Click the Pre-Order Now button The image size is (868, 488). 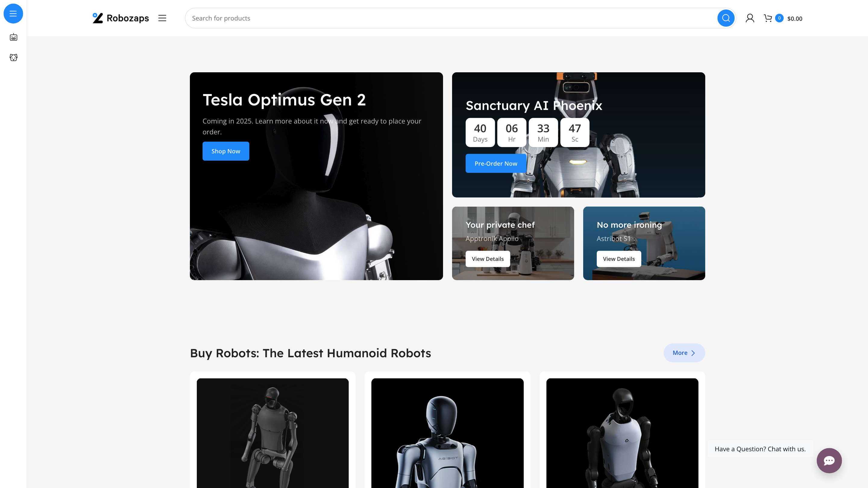coord(496,163)
